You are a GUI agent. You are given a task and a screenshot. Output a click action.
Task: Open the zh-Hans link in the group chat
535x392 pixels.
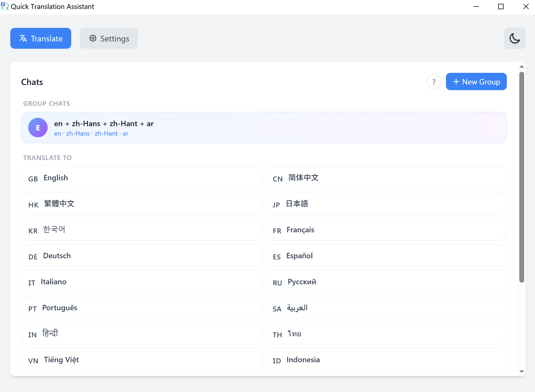click(x=78, y=133)
